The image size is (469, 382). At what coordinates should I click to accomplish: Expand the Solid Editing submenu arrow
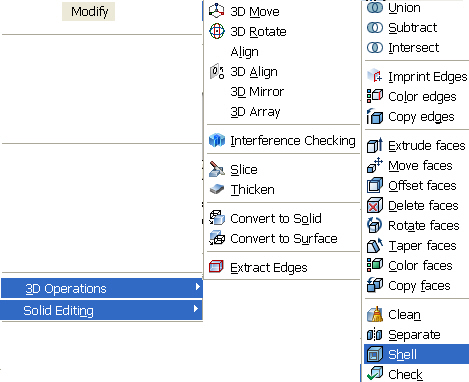tap(197, 309)
